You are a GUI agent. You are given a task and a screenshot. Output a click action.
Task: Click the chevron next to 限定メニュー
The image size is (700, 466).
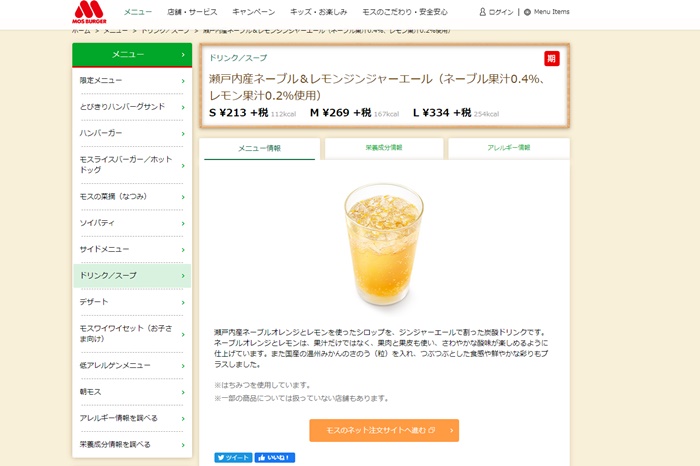(x=183, y=81)
